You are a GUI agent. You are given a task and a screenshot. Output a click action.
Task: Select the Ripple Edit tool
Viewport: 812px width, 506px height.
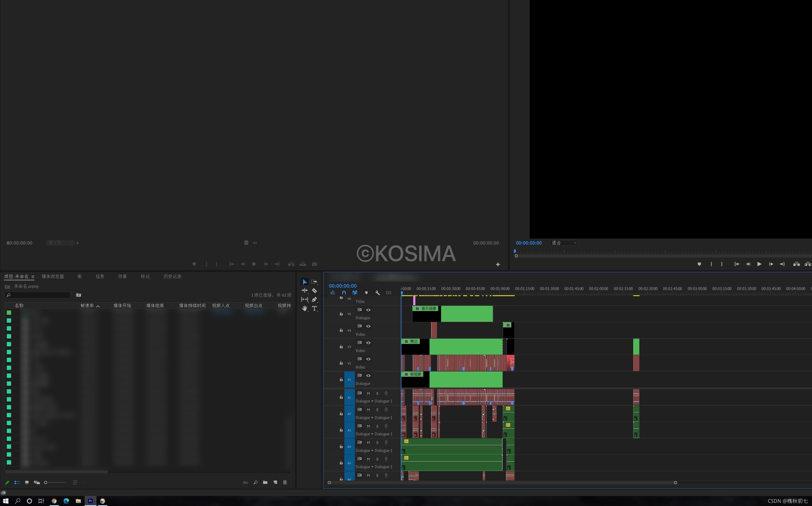click(304, 291)
